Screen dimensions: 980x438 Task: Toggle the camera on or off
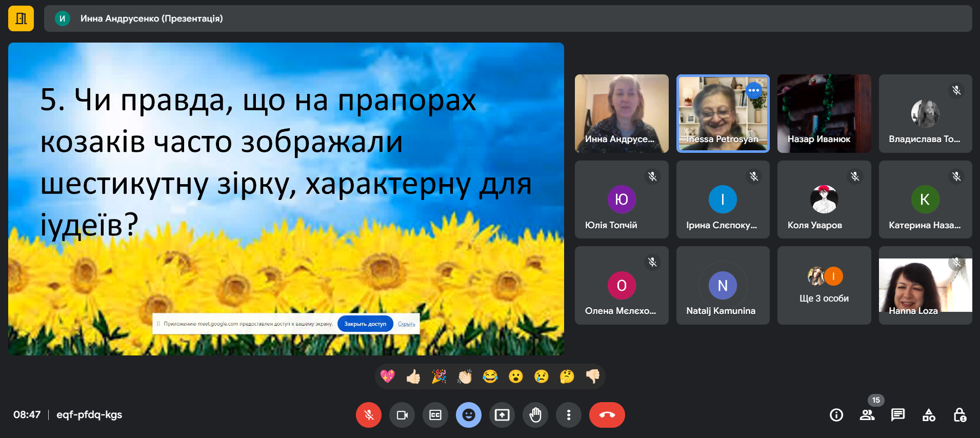click(x=402, y=415)
